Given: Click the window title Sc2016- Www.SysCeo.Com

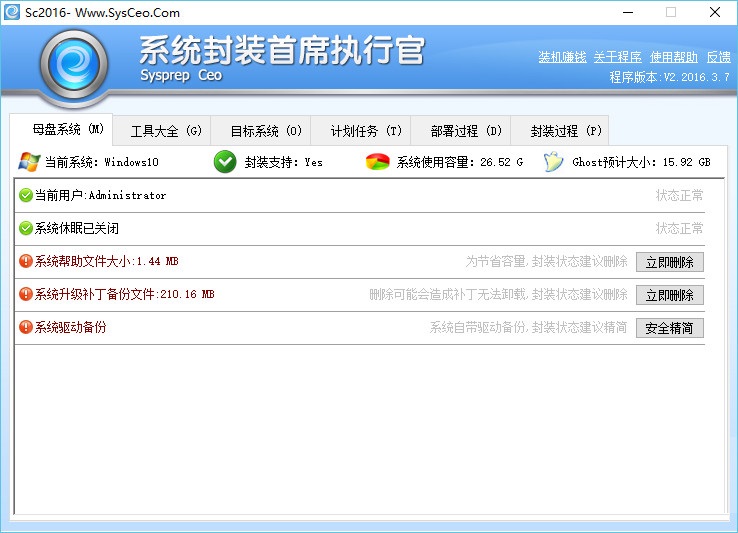Looking at the screenshot, I should (x=102, y=13).
